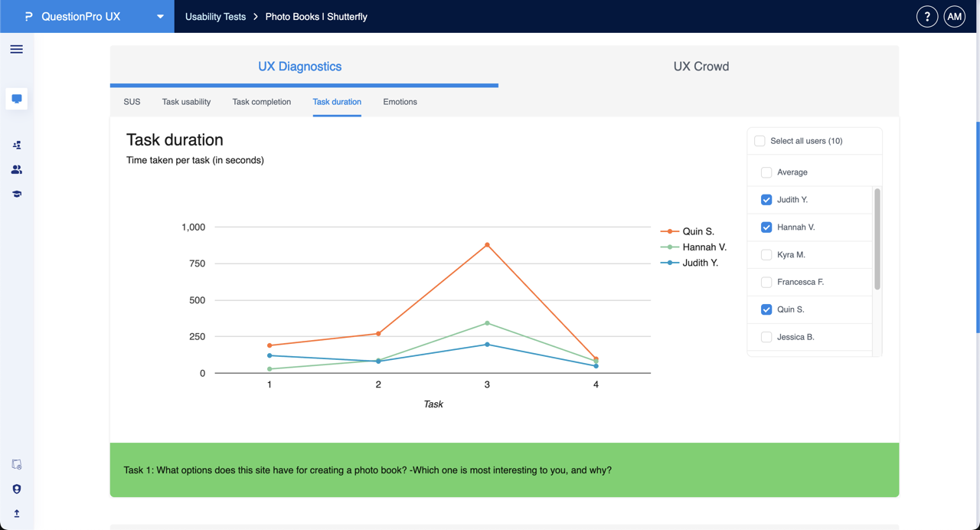This screenshot has width=980, height=530.
Task: Open the hamburger menu in sidebar
Action: pos(16,50)
